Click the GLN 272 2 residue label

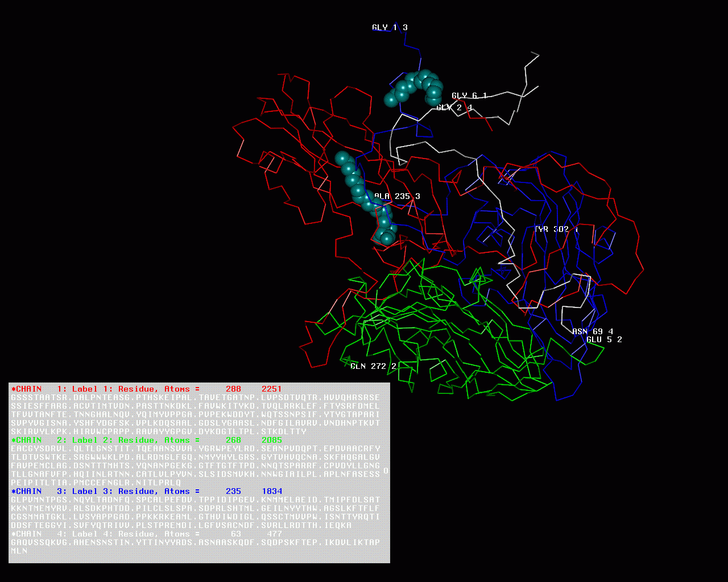pyautogui.click(x=373, y=366)
